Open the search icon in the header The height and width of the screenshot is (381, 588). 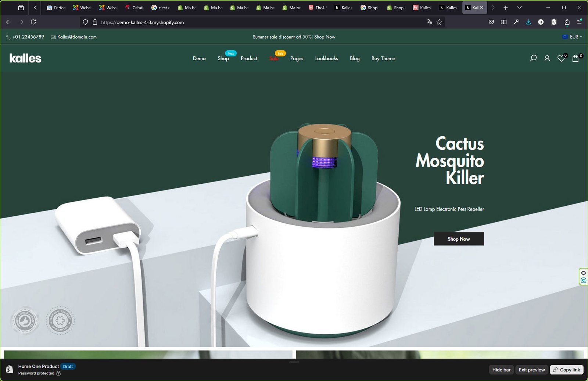coord(533,58)
